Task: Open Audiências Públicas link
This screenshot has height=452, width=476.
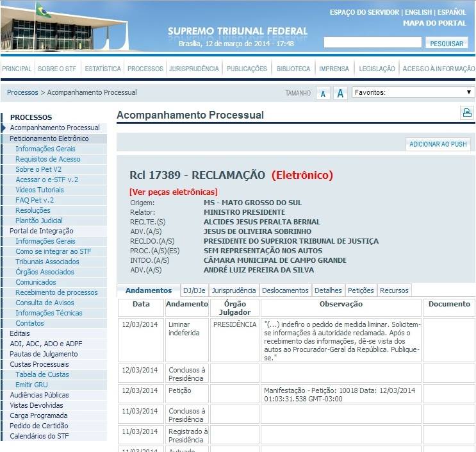Action: click(x=39, y=395)
